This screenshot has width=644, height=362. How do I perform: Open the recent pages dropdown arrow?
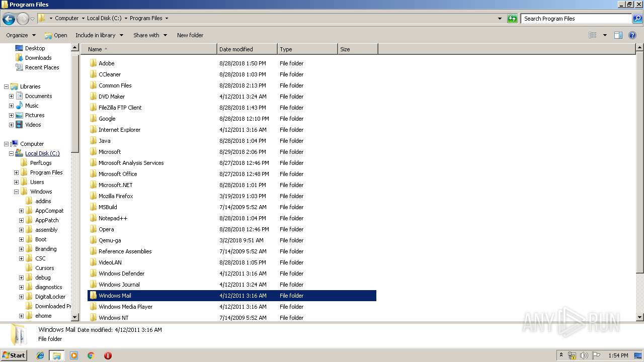32,19
